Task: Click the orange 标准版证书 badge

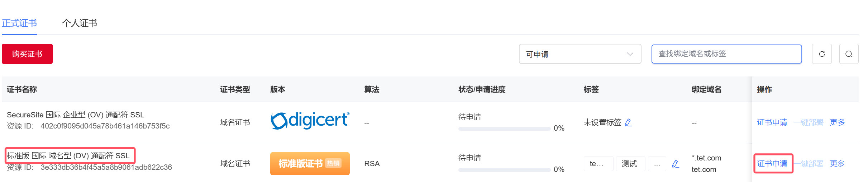Action: pos(310,164)
